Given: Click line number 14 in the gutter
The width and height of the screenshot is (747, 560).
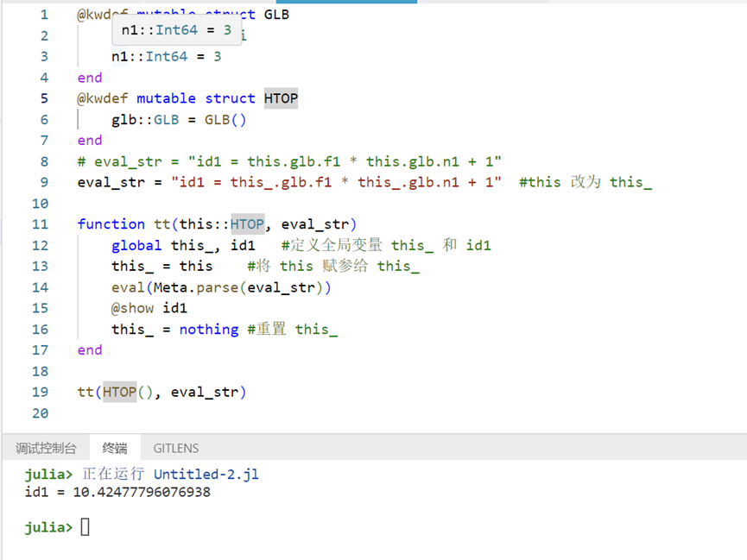Looking at the screenshot, I should pos(41,287).
